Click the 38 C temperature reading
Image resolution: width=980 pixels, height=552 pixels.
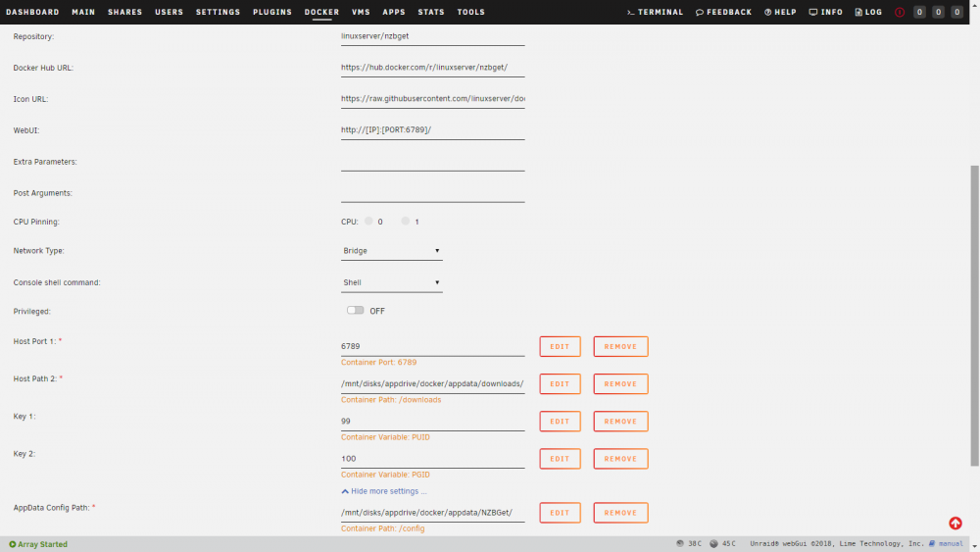point(689,544)
